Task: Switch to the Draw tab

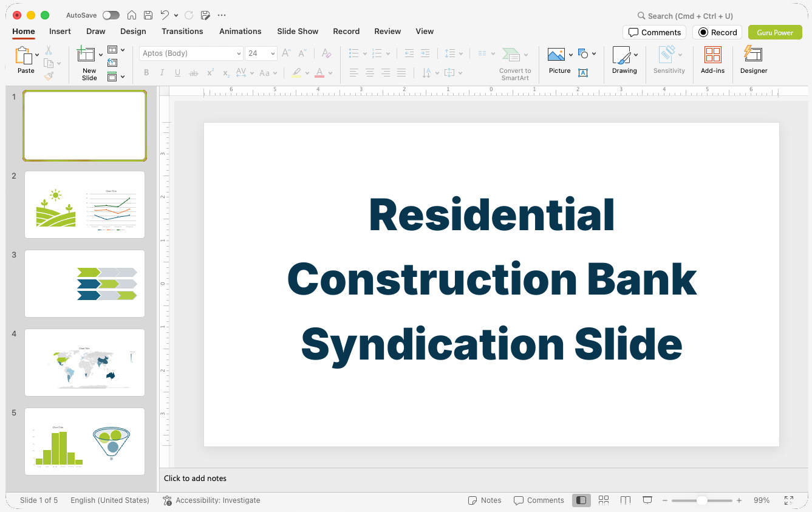Action: coord(95,32)
